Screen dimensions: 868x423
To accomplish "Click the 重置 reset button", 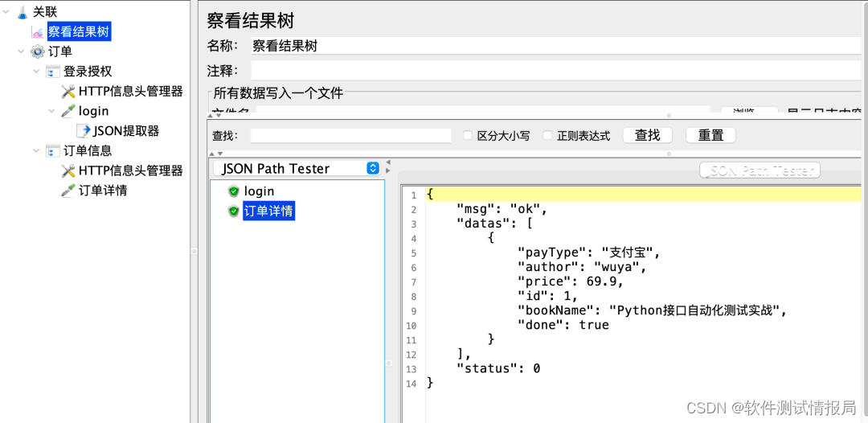I will point(710,135).
